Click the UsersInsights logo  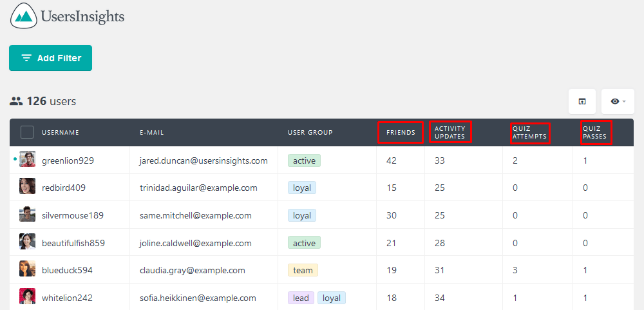pyautogui.click(x=68, y=16)
